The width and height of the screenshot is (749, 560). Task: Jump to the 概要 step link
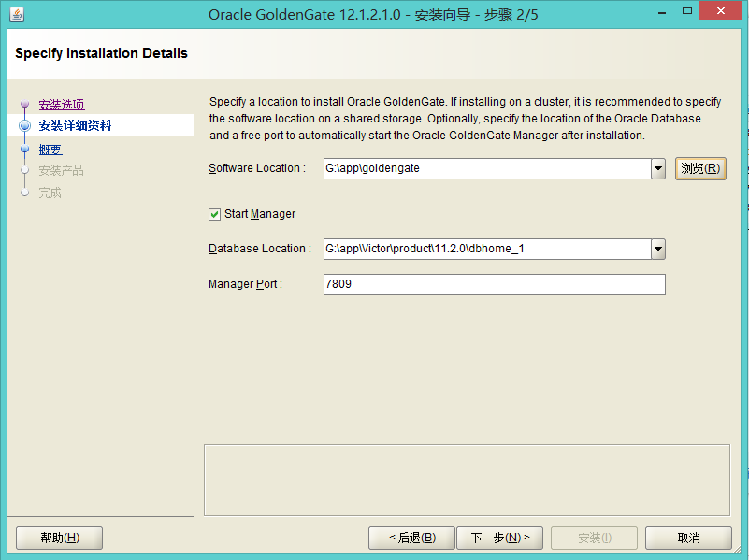click(x=50, y=150)
